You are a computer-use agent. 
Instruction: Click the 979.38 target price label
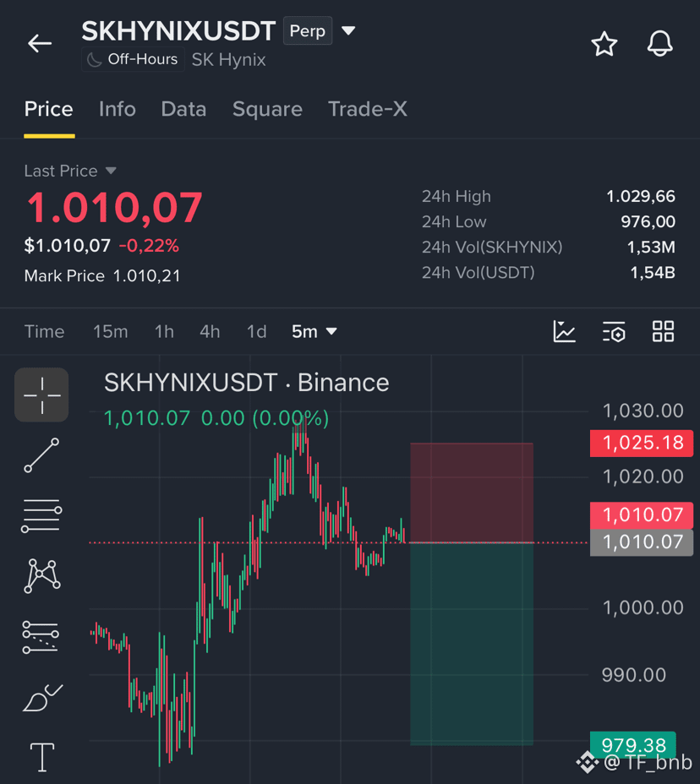coord(633,744)
